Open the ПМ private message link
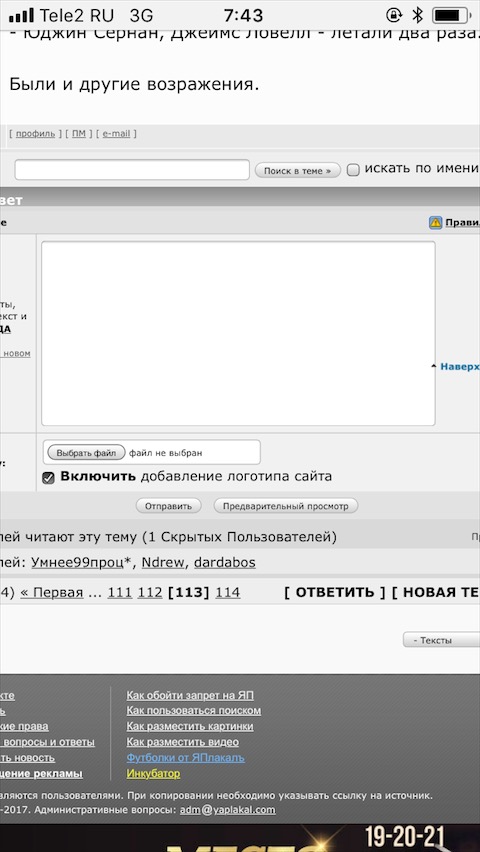480x852 pixels. 79,134
